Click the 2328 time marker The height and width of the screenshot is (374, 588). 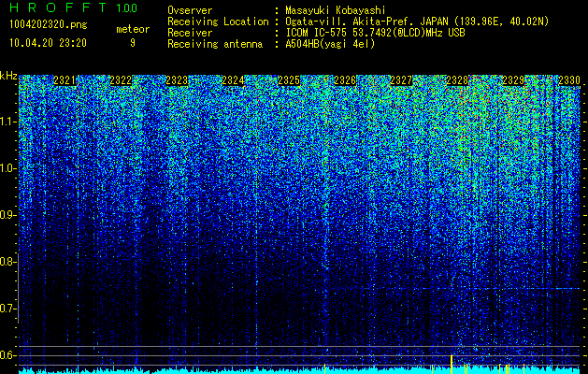coord(457,80)
